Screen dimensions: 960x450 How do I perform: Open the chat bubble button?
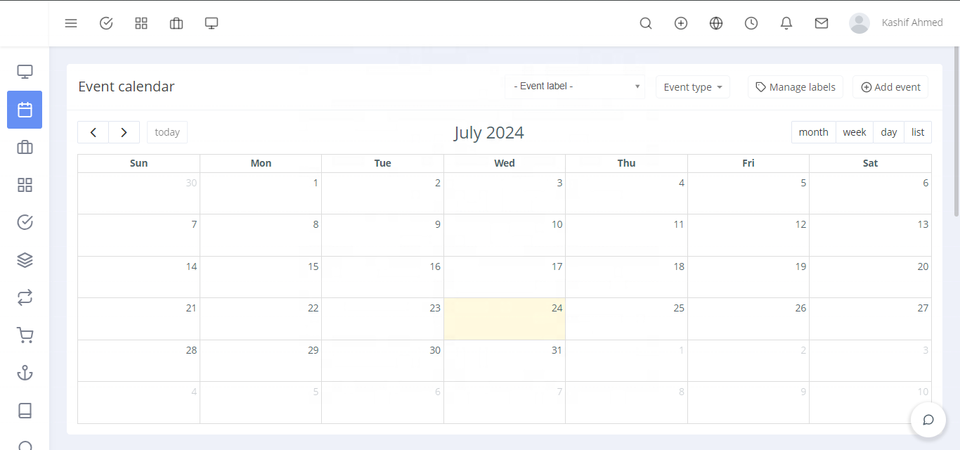(928, 419)
